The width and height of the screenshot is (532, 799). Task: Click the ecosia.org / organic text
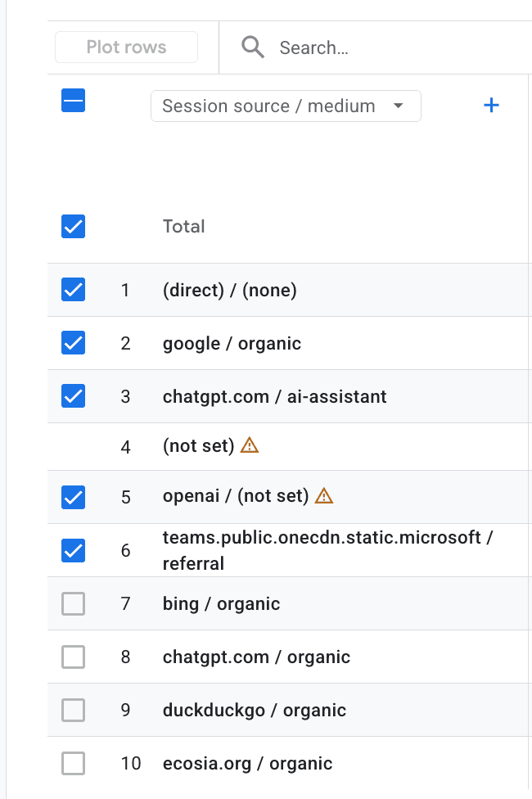pos(248,764)
